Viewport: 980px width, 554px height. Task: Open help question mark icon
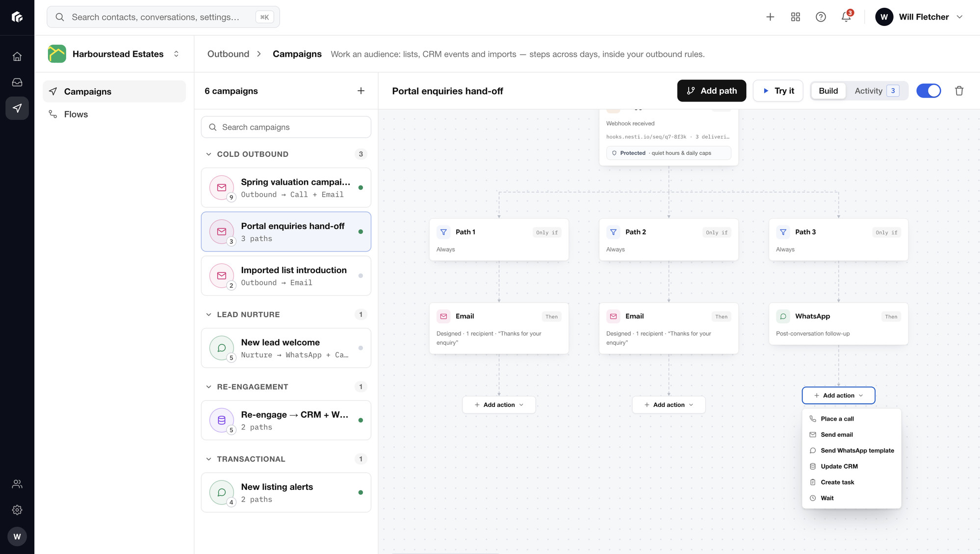[821, 17]
